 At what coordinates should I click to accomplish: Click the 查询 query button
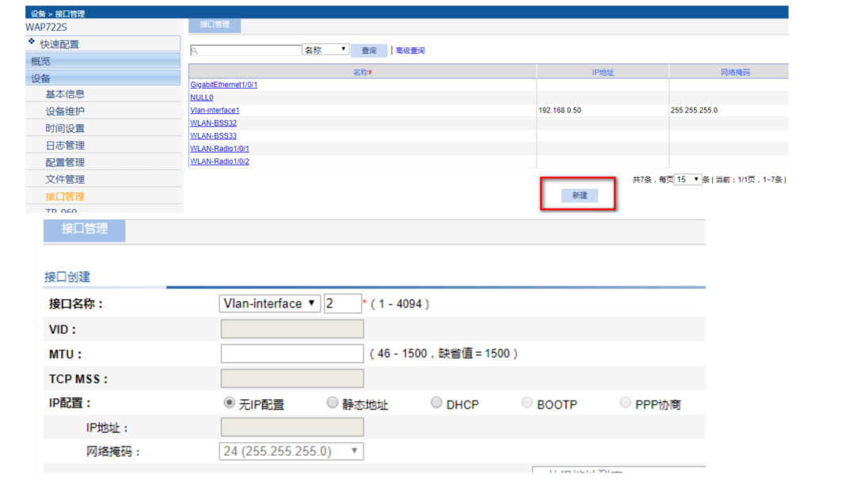pos(369,51)
